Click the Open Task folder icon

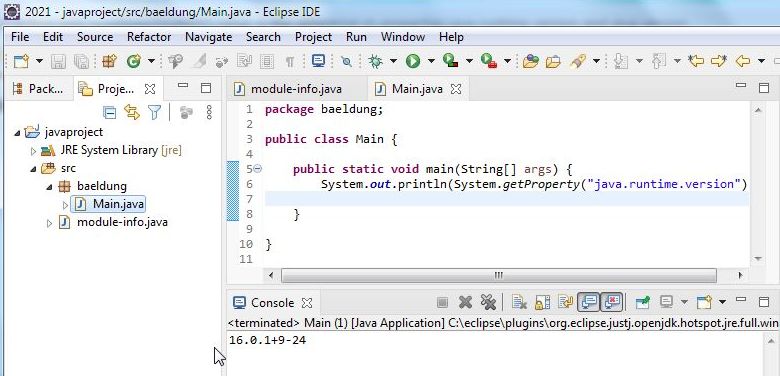553,62
